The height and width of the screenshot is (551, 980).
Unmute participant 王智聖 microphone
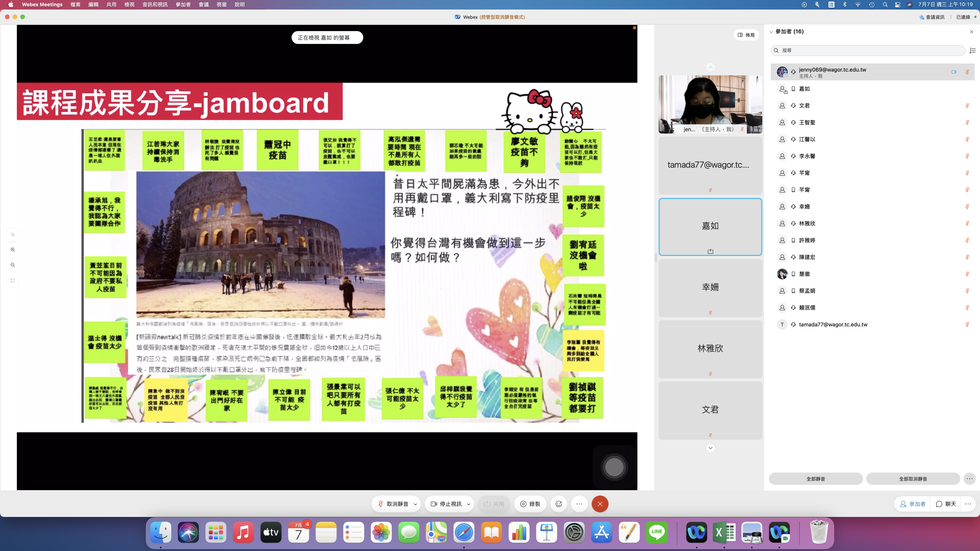(967, 122)
